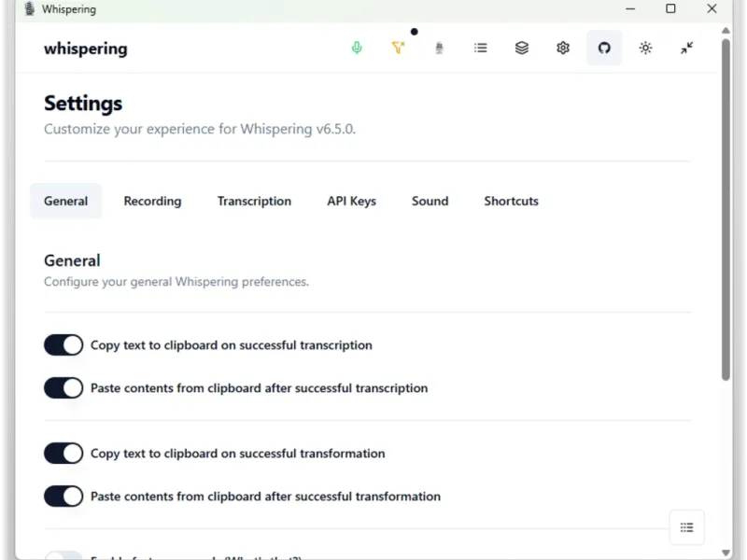Click the minimize-arrows compact view icon
The image size is (747, 560).
pyautogui.click(x=686, y=48)
